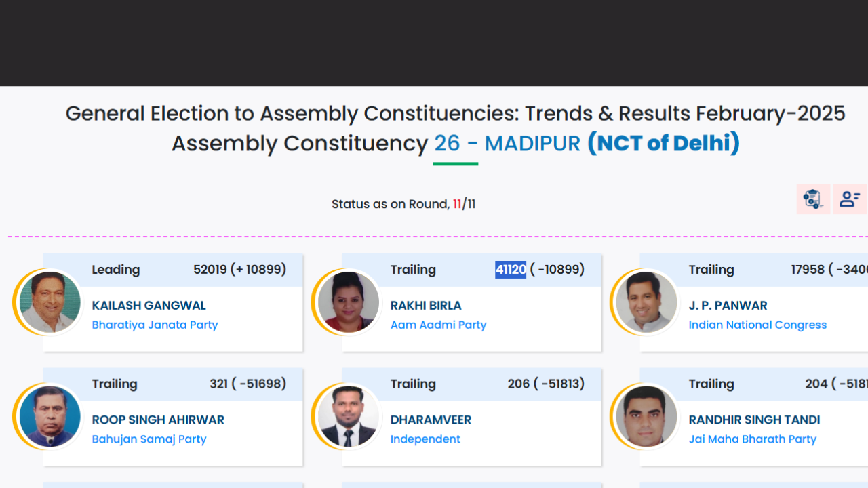868x488 pixels.
Task: Click the Leading status on Gangwal's card
Action: pyautogui.click(x=116, y=270)
